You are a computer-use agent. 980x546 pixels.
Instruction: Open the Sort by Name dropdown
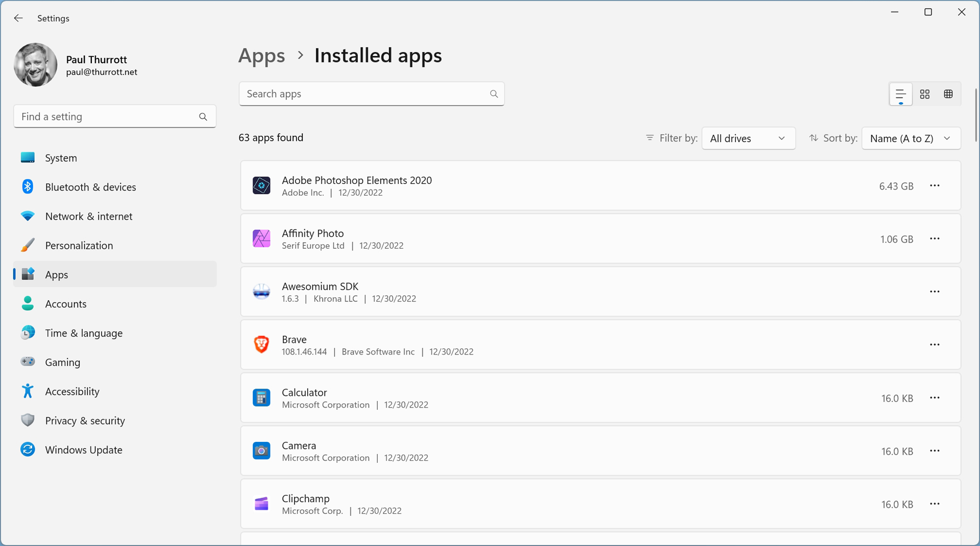(x=911, y=138)
